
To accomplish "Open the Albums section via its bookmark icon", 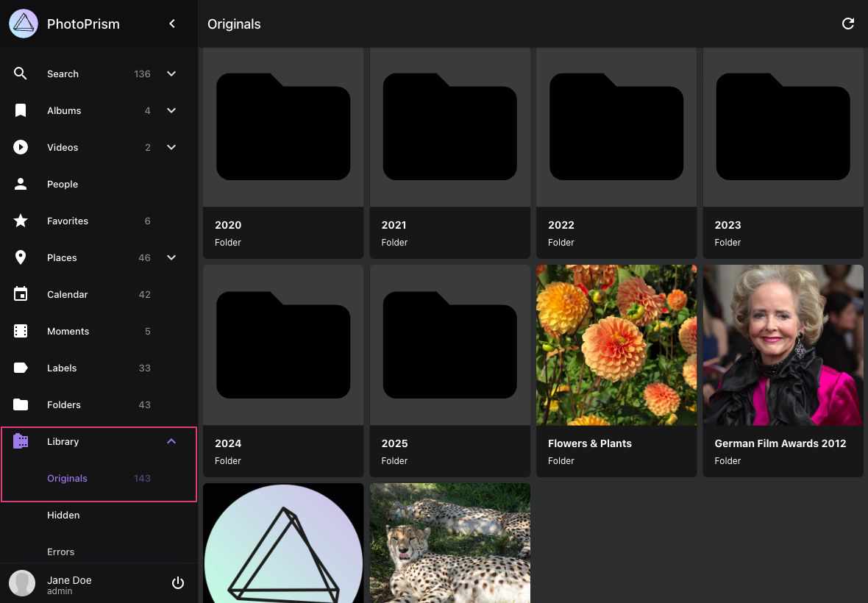I will [21, 110].
